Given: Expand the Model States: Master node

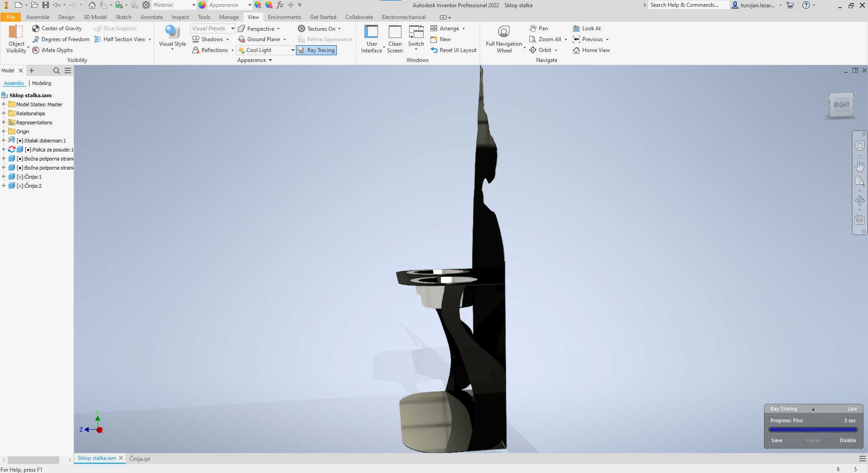Looking at the screenshot, I should click(4, 104).
